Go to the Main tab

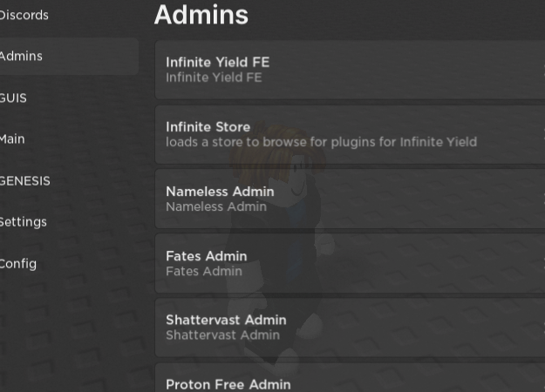tap(12, 139)
